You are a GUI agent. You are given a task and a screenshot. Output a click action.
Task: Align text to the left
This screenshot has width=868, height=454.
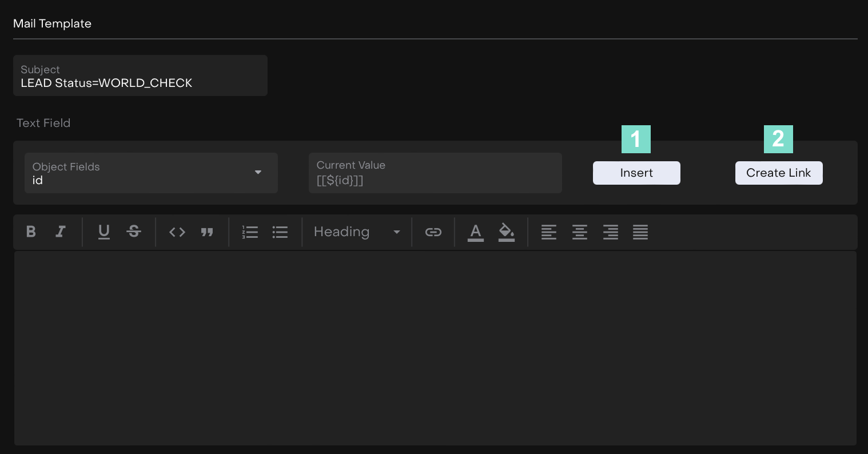(x=549, y=232)
